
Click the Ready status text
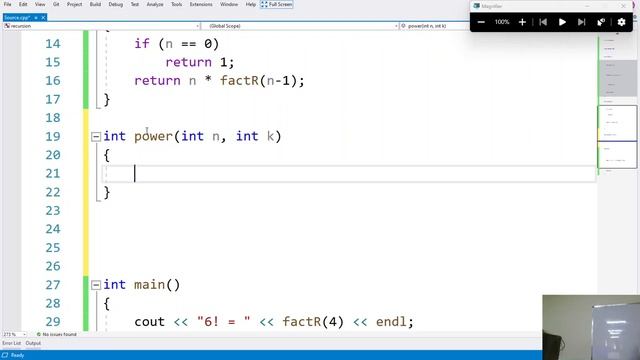point(17,355)
